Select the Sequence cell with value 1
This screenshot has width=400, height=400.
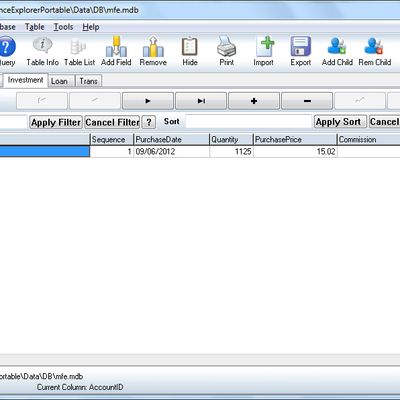point(112,152)
